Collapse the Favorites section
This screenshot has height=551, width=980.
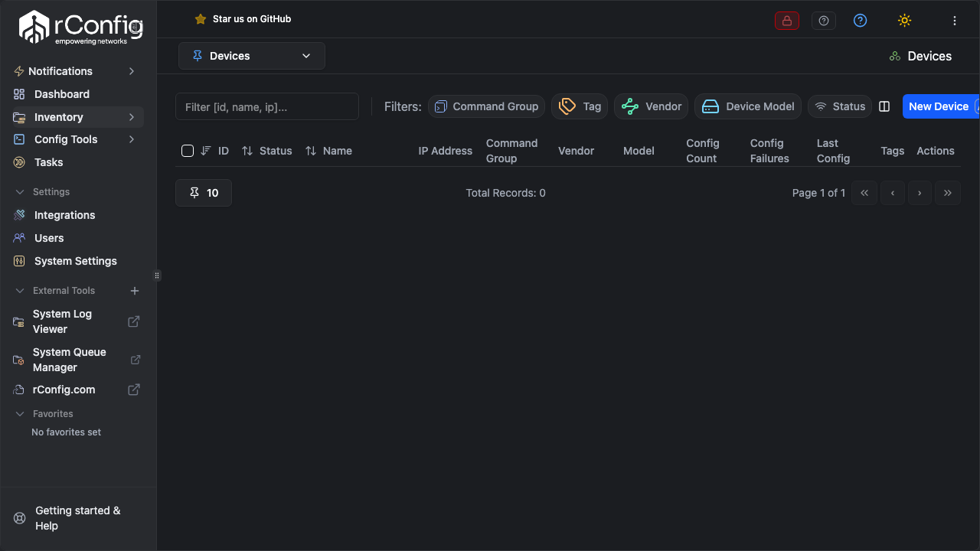[21, 414]
